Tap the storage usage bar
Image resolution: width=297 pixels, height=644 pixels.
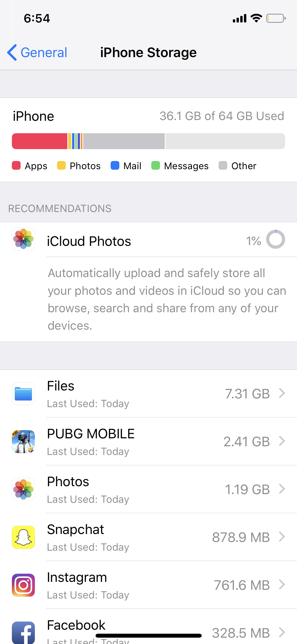click(x=148, y=141)
